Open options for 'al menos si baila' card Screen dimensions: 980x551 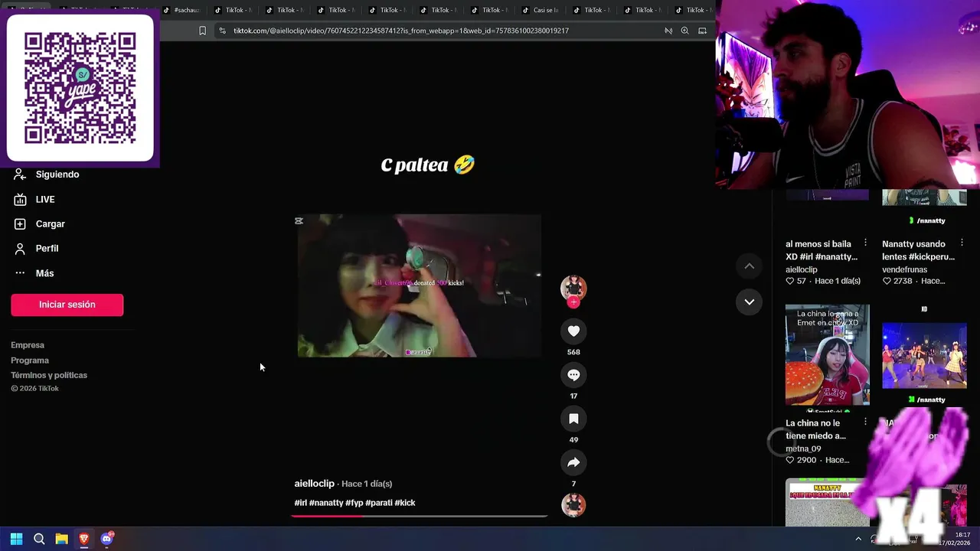coord(865,243)
